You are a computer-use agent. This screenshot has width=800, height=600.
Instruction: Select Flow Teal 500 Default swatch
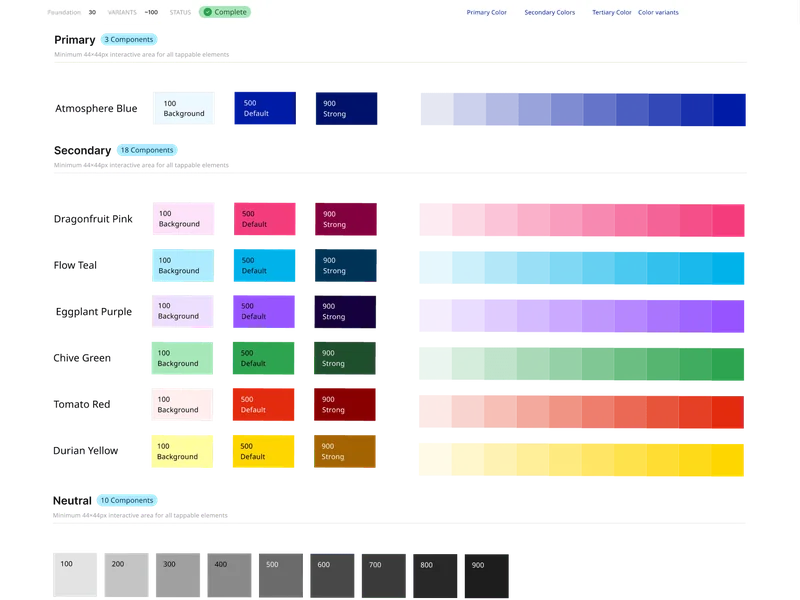pyautogui.click(x=264, y=265)
